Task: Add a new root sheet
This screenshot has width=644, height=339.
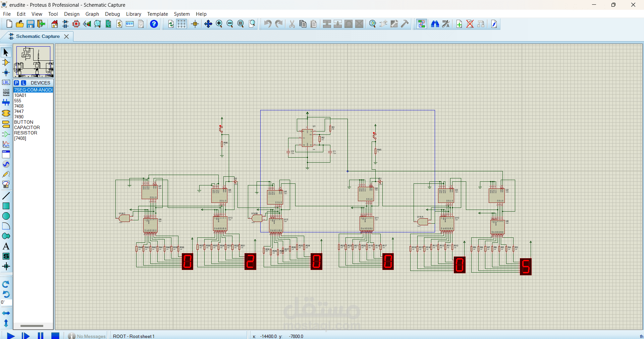Action: tap(459, 24)
